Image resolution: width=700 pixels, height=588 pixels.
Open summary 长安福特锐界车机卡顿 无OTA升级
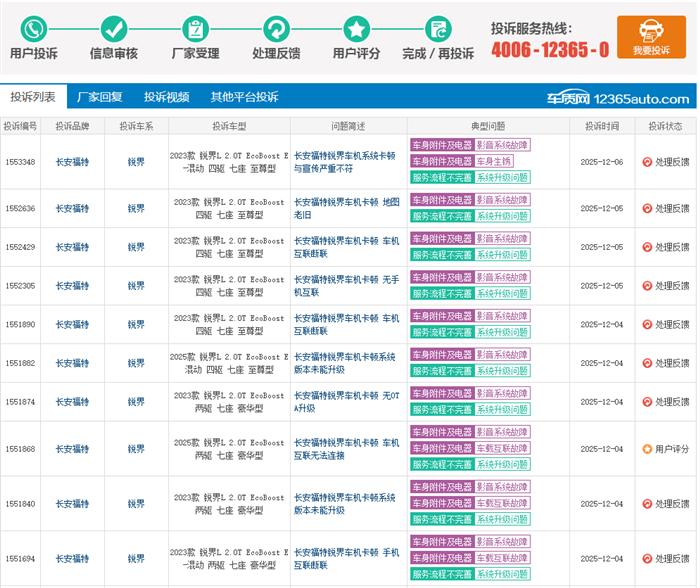tap(346, 402)
